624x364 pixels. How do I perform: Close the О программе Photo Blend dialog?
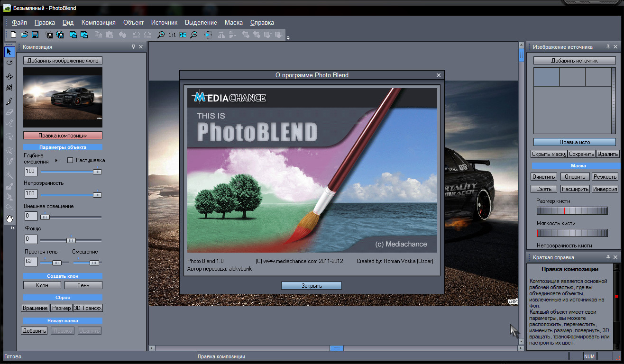pos(439,75)
